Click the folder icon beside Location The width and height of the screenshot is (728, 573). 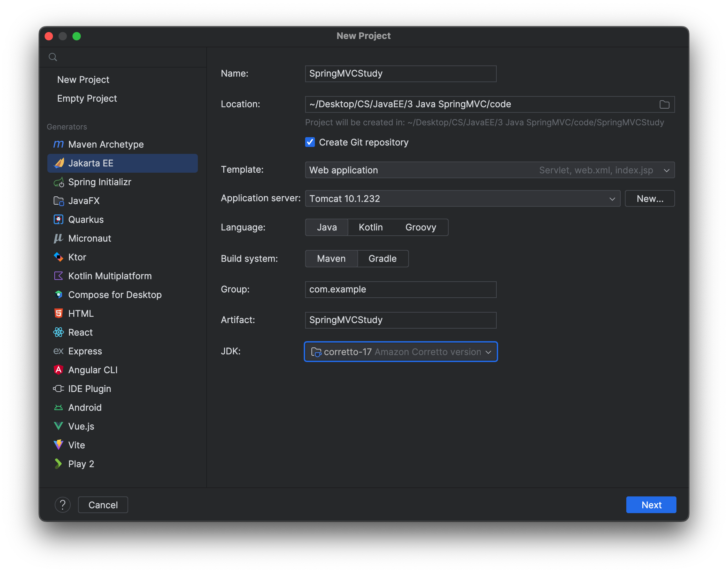point(665,104)
